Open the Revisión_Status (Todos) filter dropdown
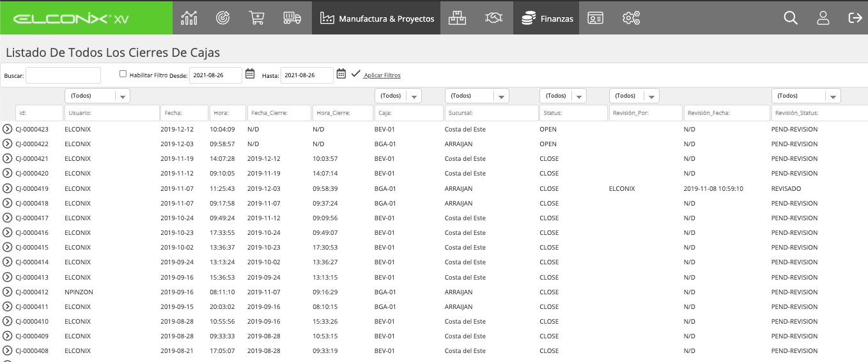 click(x=806, y=96)
